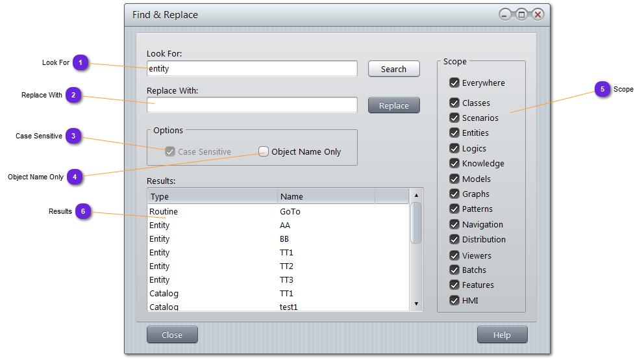Sort results by the Type column header
This screenshot has width=644, height=360.
pos(212,196)
